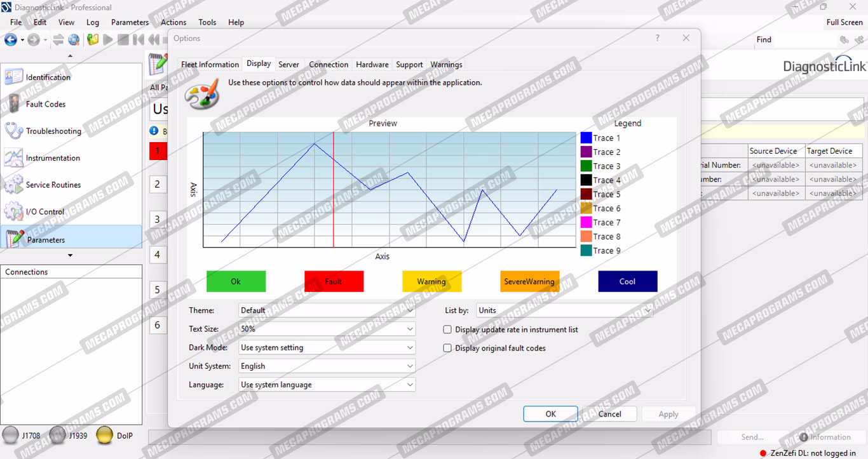Screen dimensions: 868x459
Task: Open Instrumentation in the sidebar
Action: pyautogui.click(x=53, y=158)
